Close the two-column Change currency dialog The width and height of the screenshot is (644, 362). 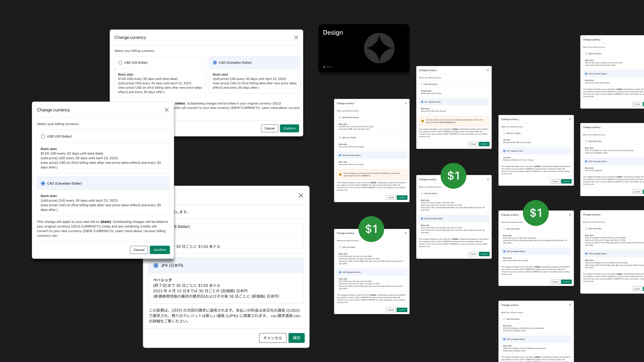pos(296,38)
